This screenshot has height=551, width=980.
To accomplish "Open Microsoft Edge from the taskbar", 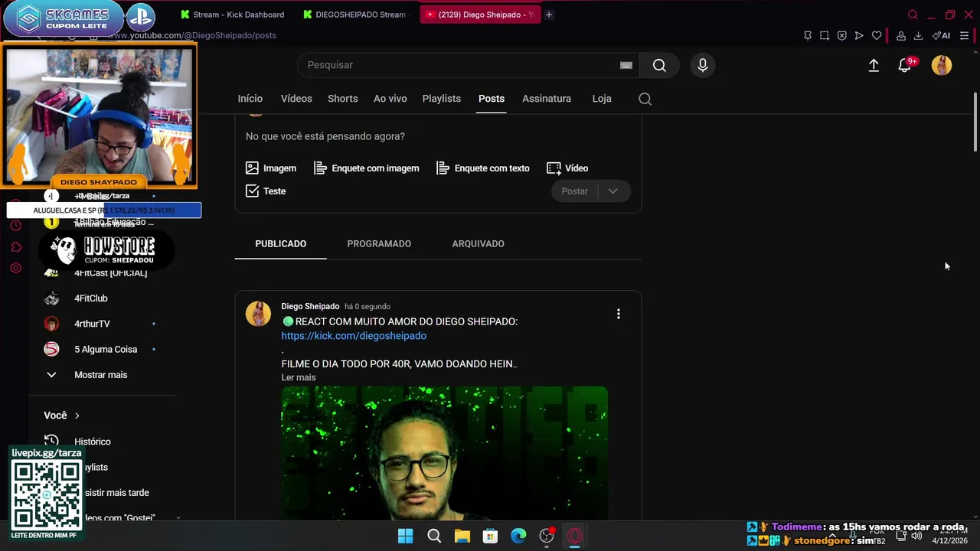I will (518, 536).
